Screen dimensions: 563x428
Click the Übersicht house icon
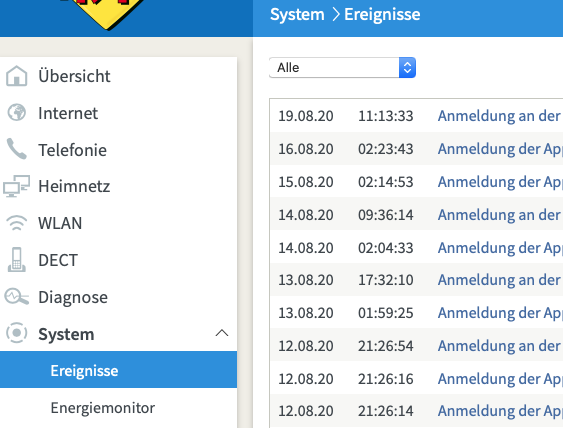pos(17,76)
